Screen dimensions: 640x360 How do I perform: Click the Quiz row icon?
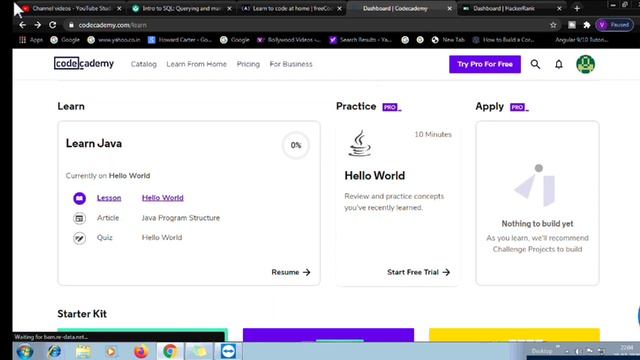coord(80,238)
